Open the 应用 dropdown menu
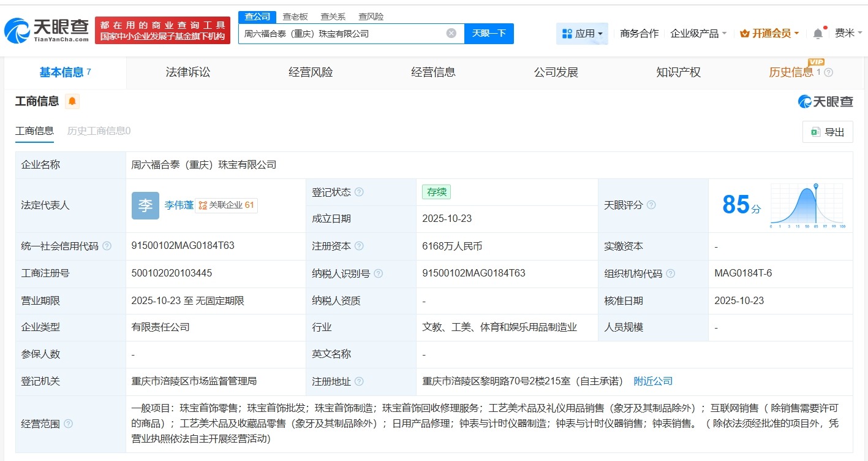868x461 pixels. pyautogui.click(x=582, y=33)
